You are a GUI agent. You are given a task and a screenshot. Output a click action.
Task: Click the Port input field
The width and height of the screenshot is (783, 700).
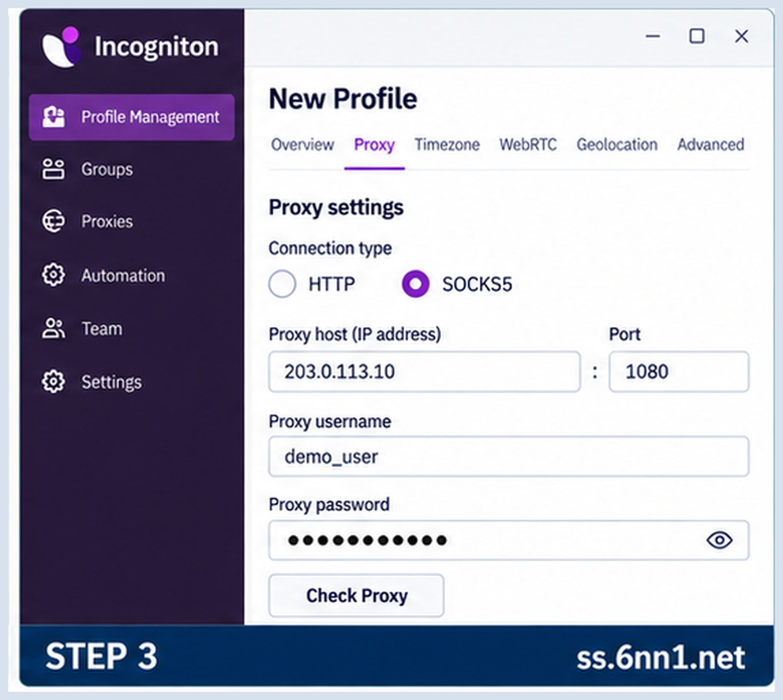(679, 372)
